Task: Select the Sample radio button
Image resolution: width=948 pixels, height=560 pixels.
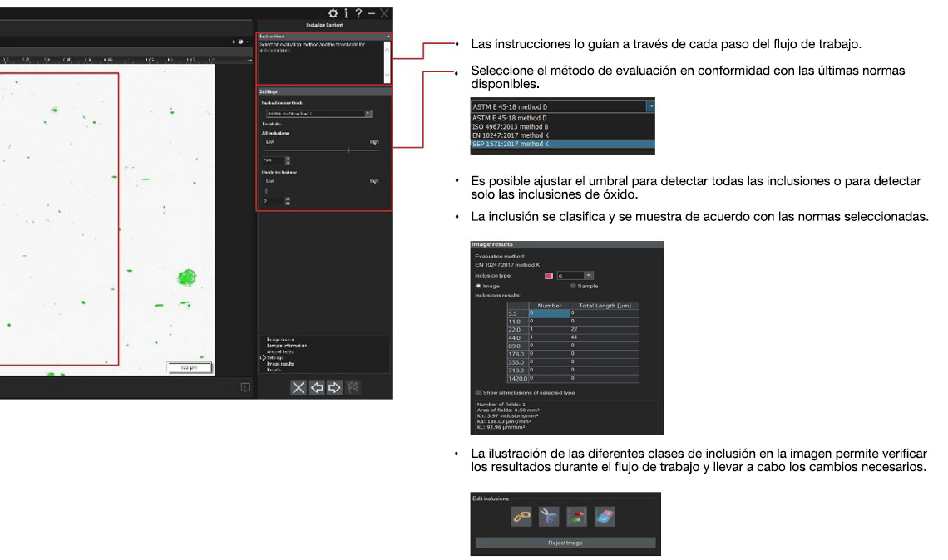Action: pyautogui.click(x=573, y=286)
